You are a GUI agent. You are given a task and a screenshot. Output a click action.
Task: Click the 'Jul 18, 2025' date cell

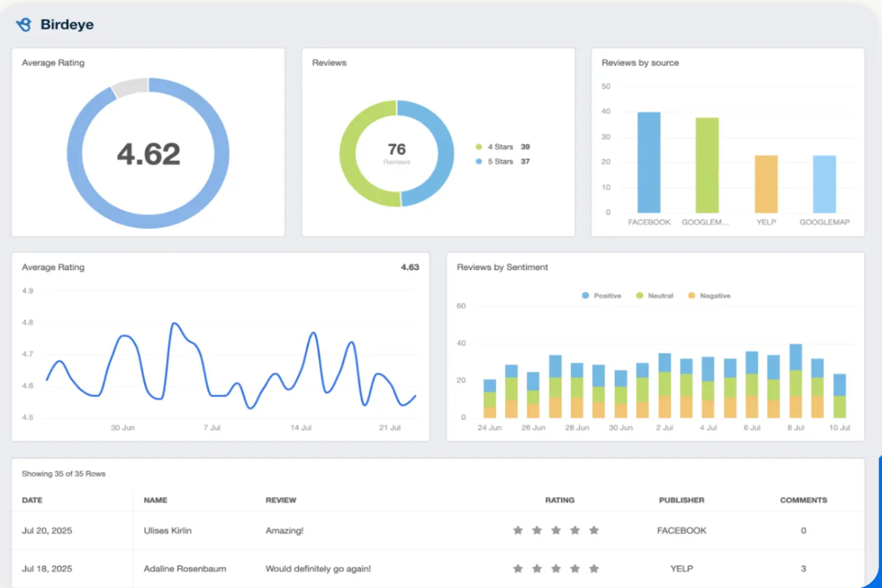[x=47, y=568]
